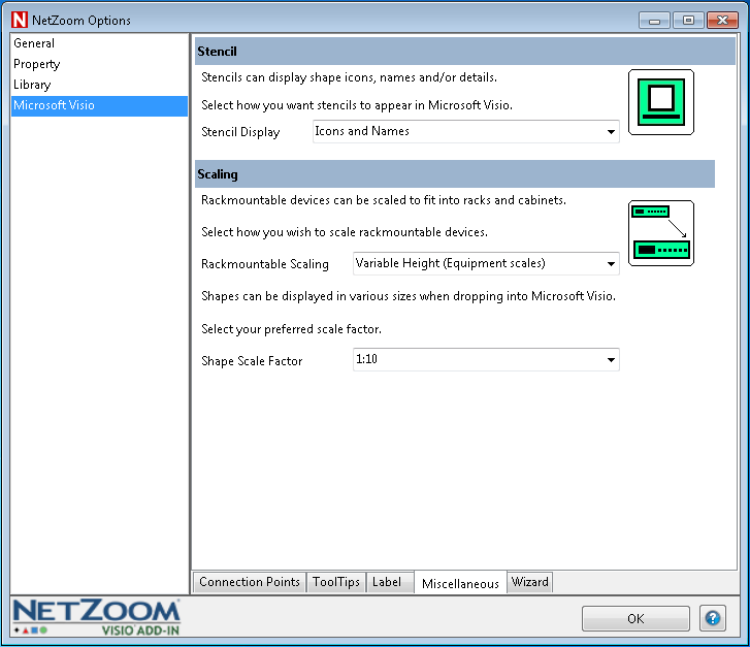Switch to the Miscellaneous tab

(460, 583)
